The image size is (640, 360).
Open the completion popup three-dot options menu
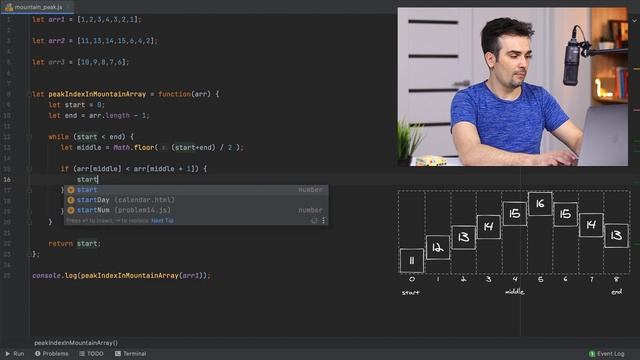323,220
